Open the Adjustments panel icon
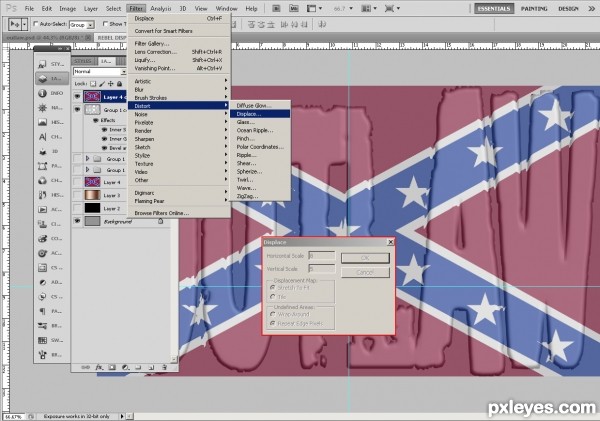 point(42,282)
